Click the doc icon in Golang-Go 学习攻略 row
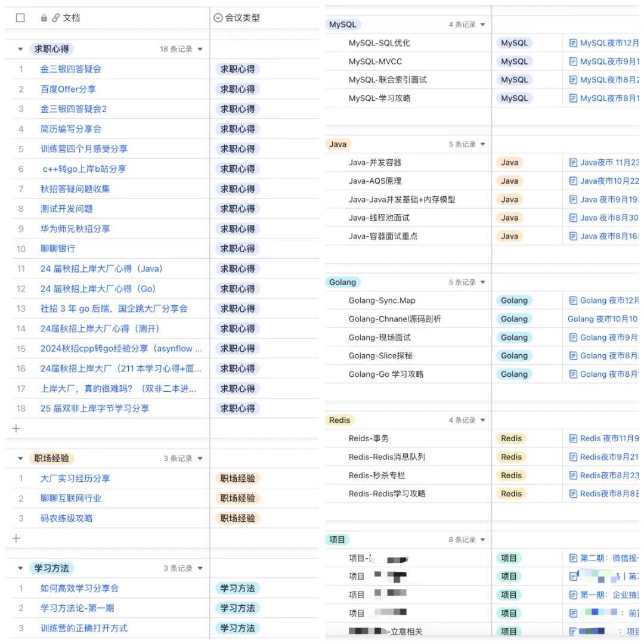 click(573, 374)
